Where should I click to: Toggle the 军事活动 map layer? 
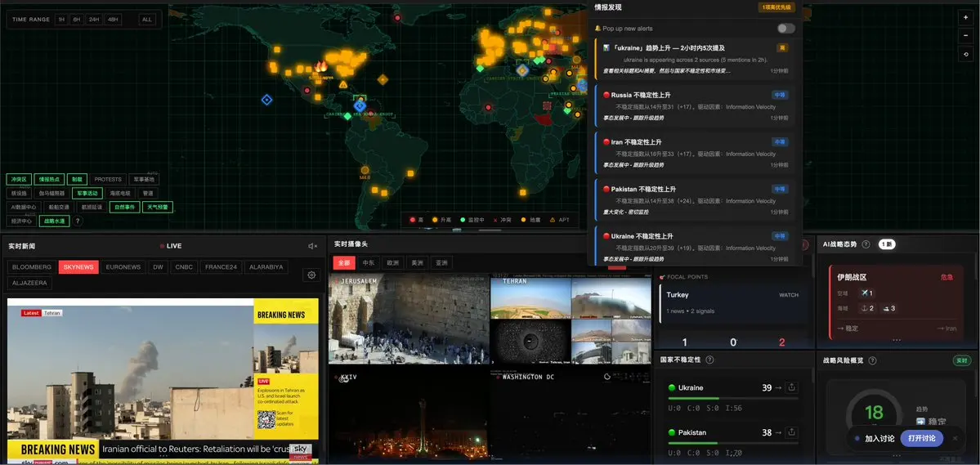87,194
